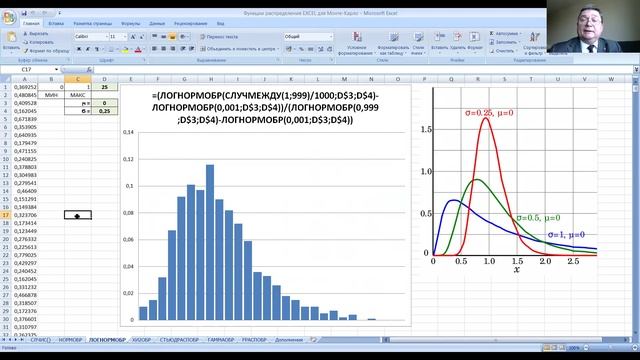The image size is (640, 360).
Task: Open Условное форматирование conditional formatting
Action: tap(357, 44)
